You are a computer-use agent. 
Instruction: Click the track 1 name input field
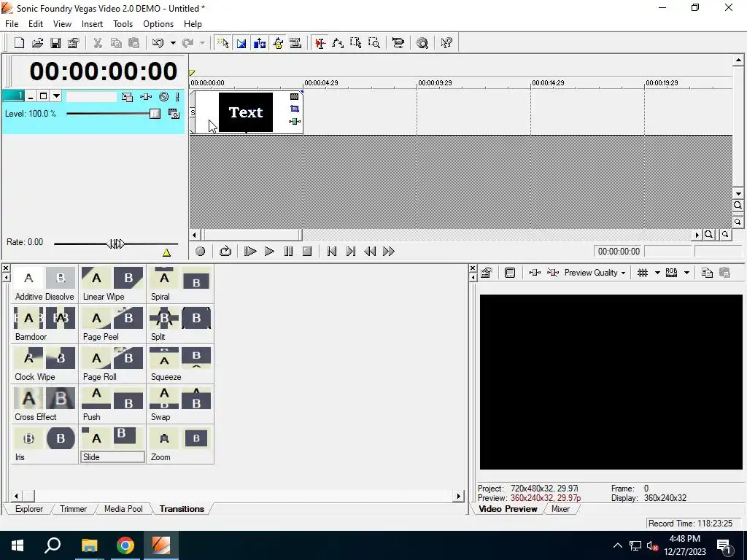pos(91,97)
